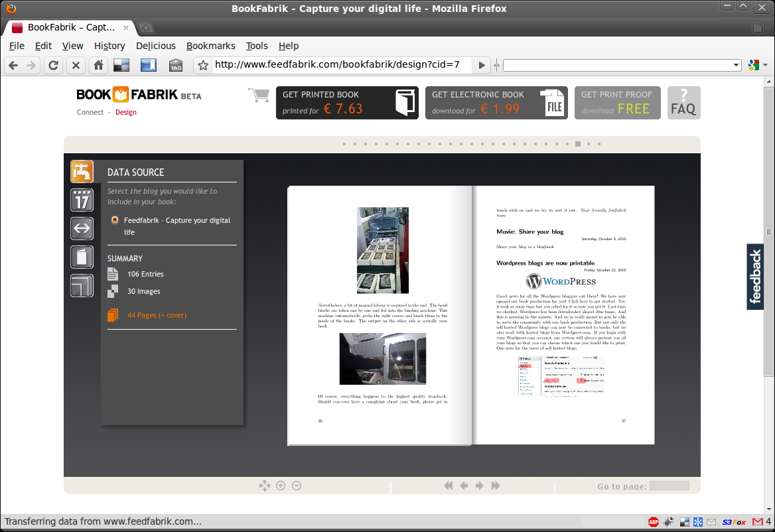Viewport: 775px width, 532px height.
Task: Open the Bookmarks menu
Action: [210, 46]
